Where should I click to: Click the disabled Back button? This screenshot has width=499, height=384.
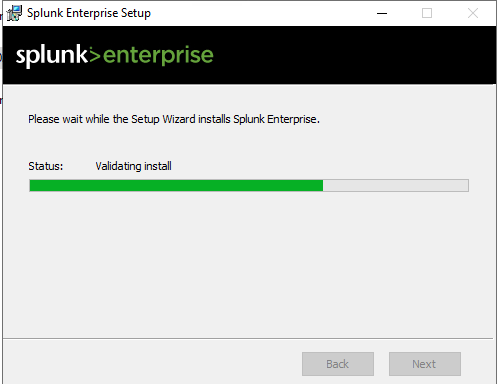pos(338,364)
